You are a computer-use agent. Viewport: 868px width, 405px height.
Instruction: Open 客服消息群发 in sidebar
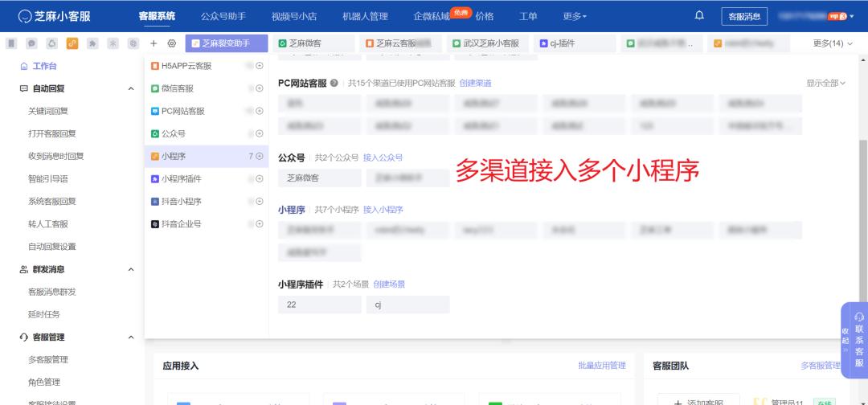pyautogui.click(x=52, y=292)
